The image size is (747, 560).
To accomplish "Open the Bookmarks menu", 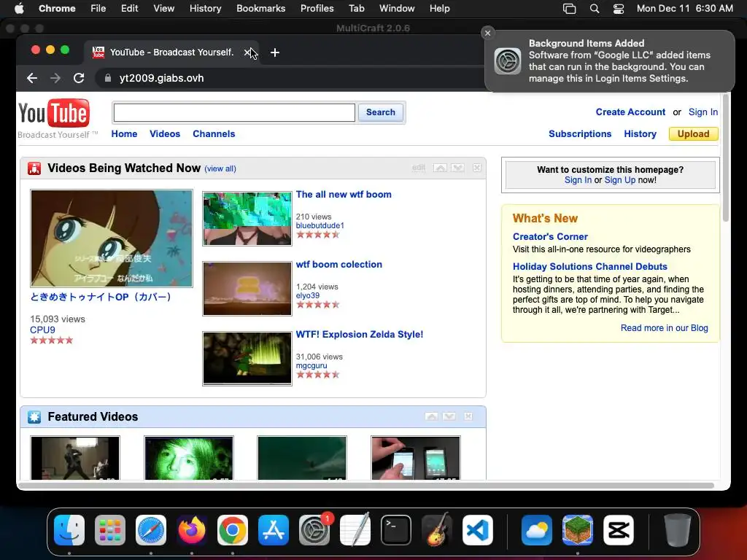I will [x=260, y=9].
